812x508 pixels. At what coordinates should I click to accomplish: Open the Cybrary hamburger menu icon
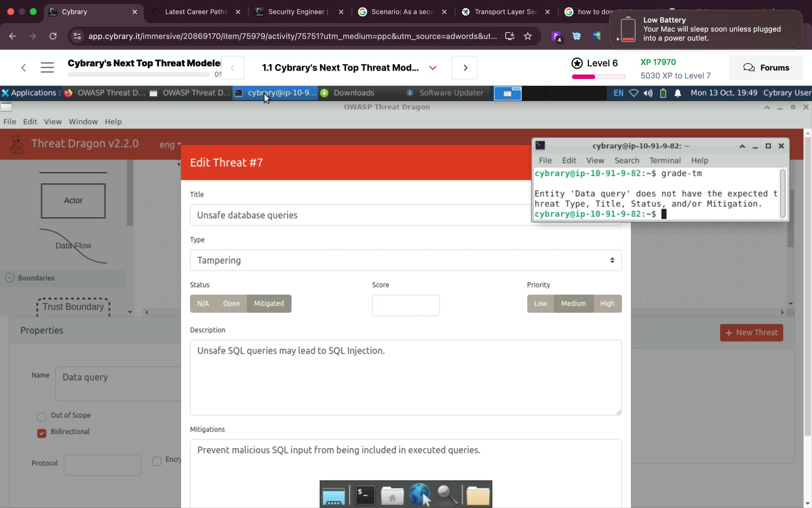click(x=47, y=67)
